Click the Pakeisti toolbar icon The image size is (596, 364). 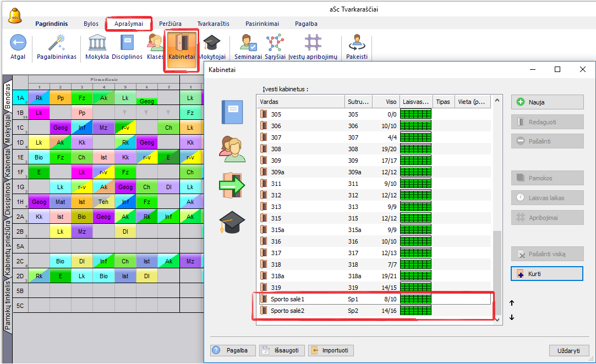click(x=357, y=43)
